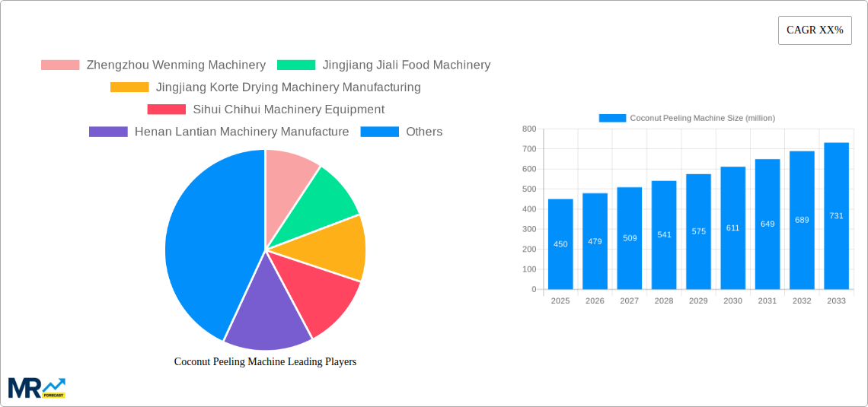Click the 2026 bar showing 479
Image resolution: width=868 pixels, height=407 pixels.
(595, 241)
